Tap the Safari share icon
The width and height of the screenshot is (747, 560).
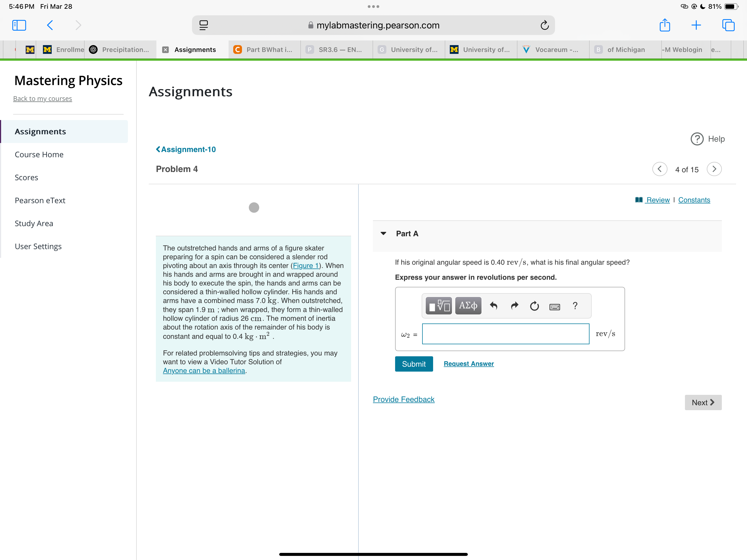pos(665,25)
